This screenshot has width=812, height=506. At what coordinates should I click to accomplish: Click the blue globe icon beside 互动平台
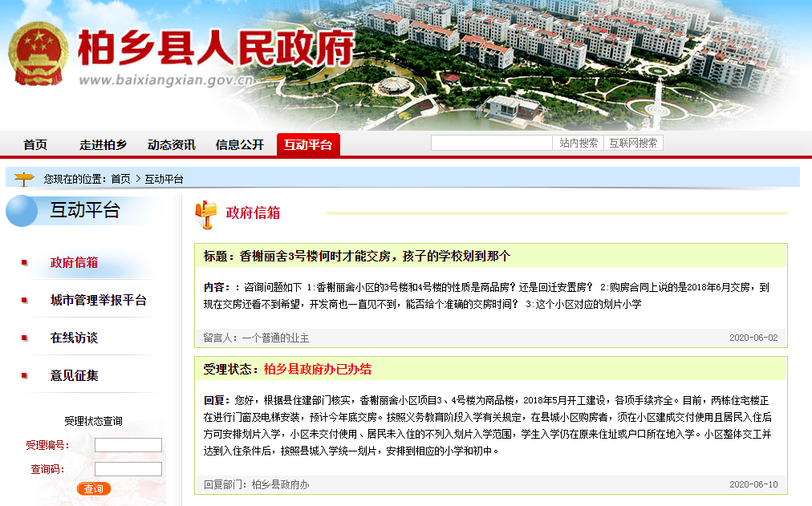22,211
